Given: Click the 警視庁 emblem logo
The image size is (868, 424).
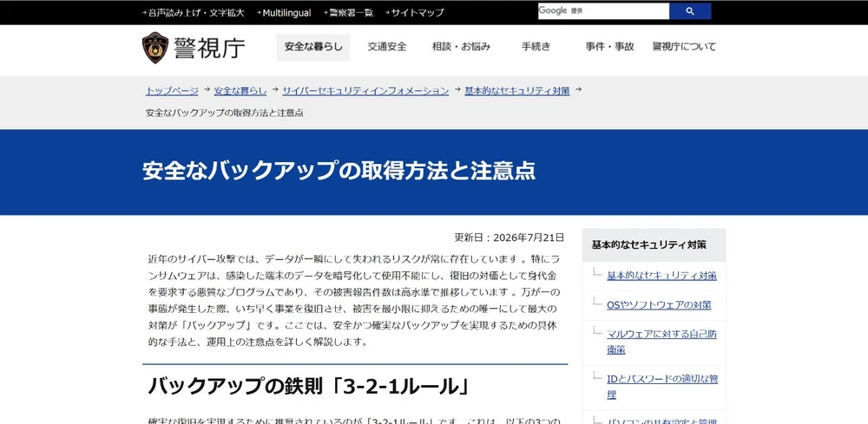Looking at the screenshot, I should pos(155,48).
